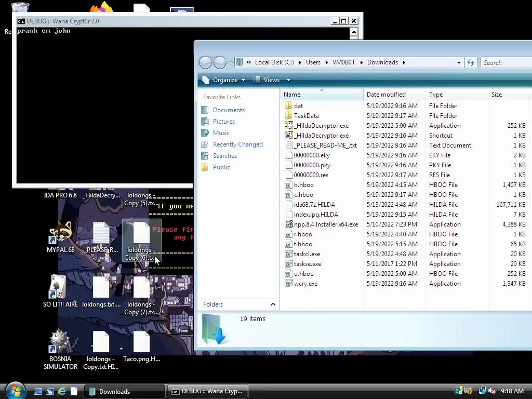The image size is (532, 399).
Task: Click the Start orb button
Action: click(x=16, y=391)
